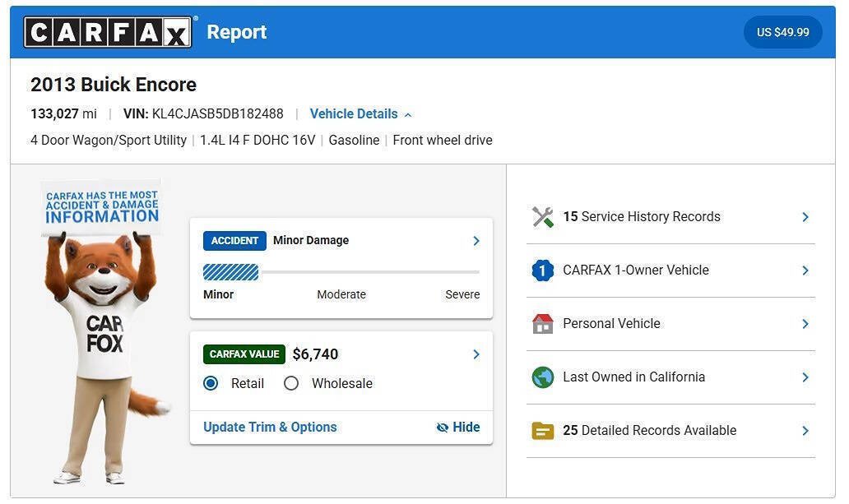Click the ACCIDENT badge label
The height and width of the screenshot is (504, 849).
click(234, 241)
